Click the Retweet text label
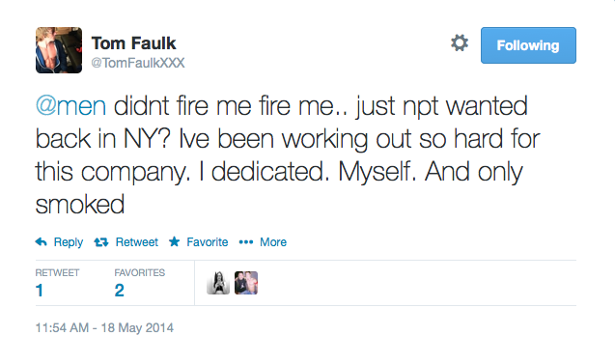Viewport: 615px width, 364px height. 137,242
